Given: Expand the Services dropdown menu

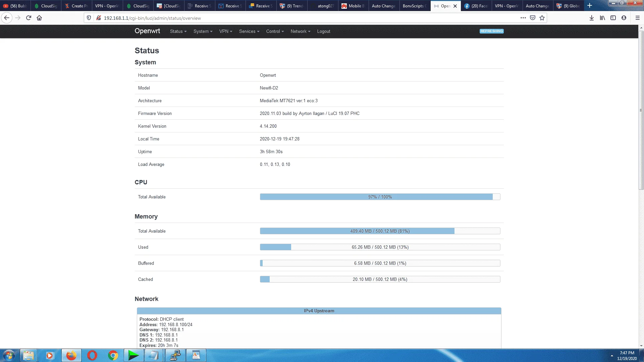Looking at the screenshot, I should pos(249,32).
